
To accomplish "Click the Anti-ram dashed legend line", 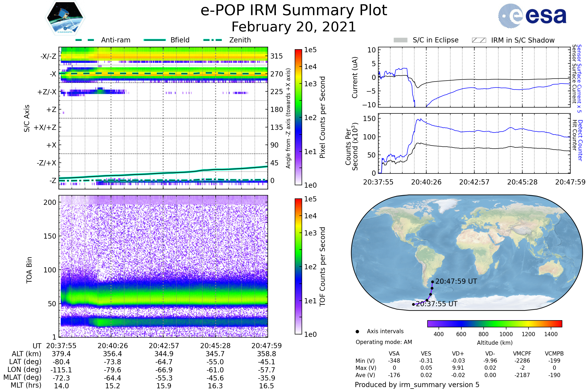I will 85,40.
